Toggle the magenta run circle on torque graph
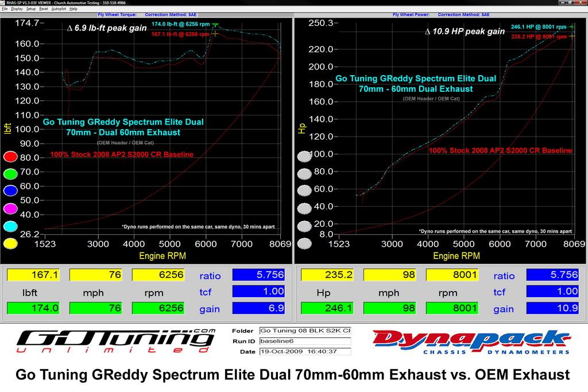This screenshot has height=392, width=588. [x=10, y=208]
